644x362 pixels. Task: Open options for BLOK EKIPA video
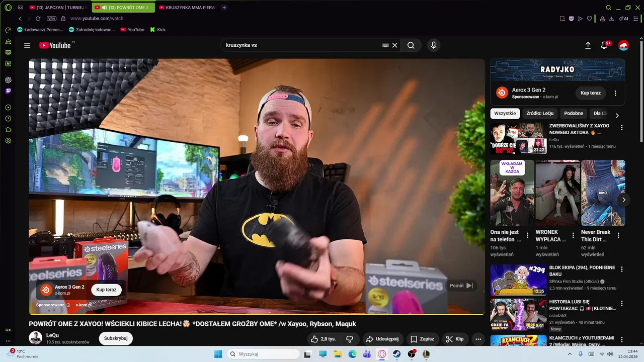[622, 269]
